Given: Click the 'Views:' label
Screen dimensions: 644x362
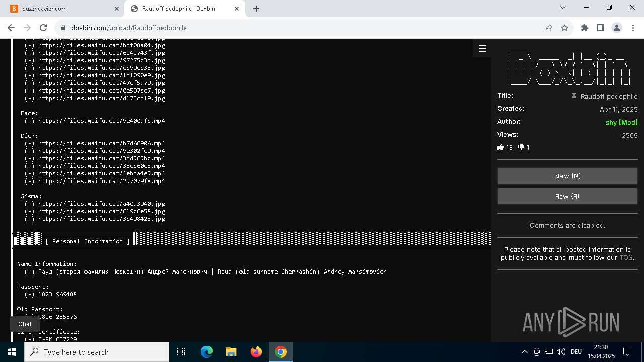Looking at the screenshot, I should pyautogui.click(x=507, y=134).
